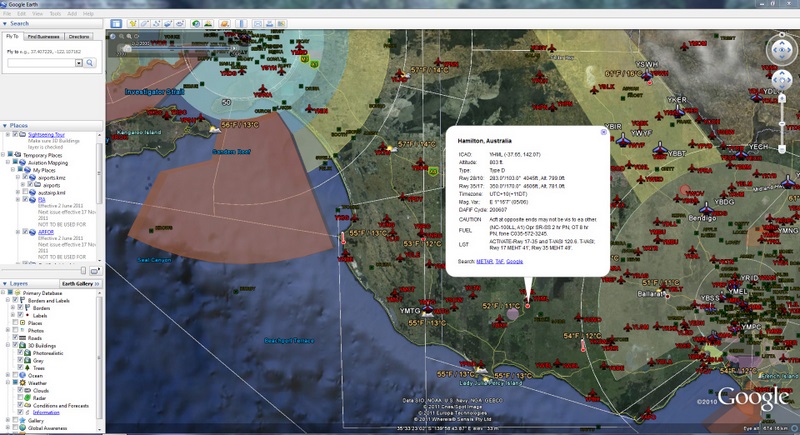The height and width of the screenshot is (435, 800).
Task: Add a polygon with the toolbar tool
Action: [145, 23]
